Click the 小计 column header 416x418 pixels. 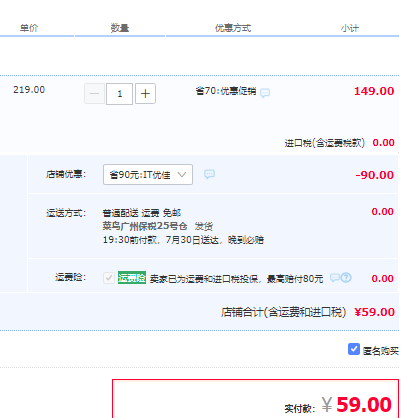pos(350,28)
